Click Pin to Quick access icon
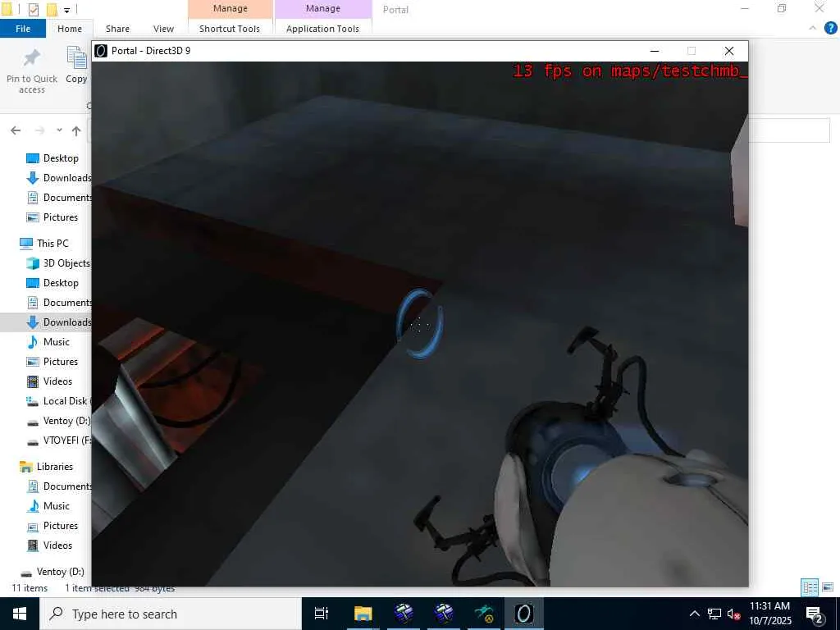Viewport: 840px width, 630px height. coord(32,58)
